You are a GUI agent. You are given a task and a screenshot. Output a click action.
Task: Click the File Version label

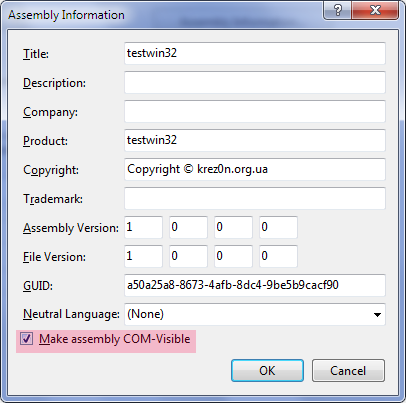(x=54, y=257)
